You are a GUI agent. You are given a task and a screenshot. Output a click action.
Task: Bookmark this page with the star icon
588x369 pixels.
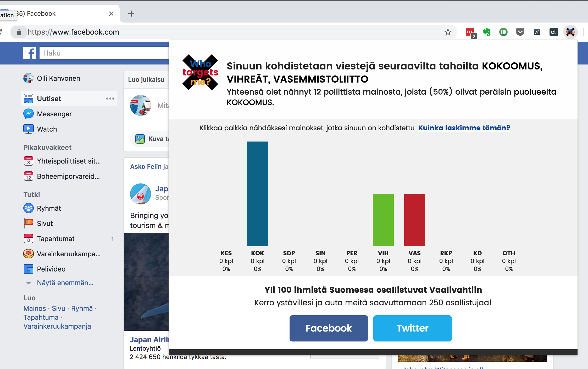click(x=448, y=32)
